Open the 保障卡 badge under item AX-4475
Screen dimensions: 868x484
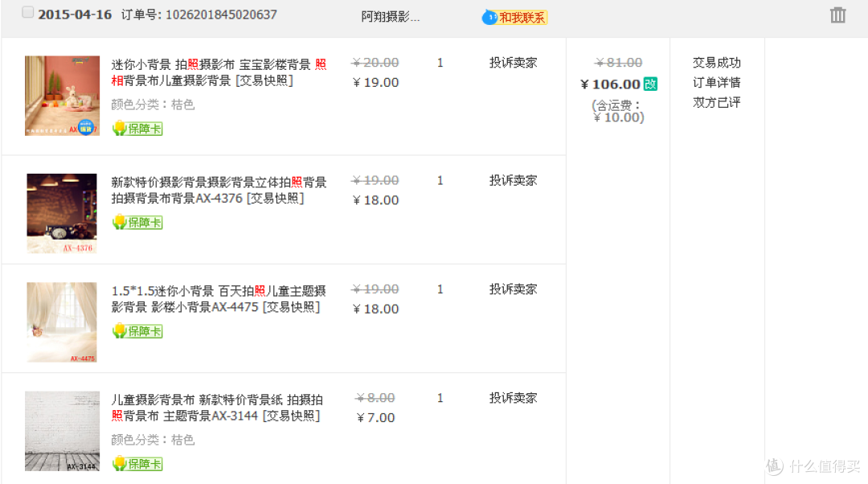tap(137, 331)
